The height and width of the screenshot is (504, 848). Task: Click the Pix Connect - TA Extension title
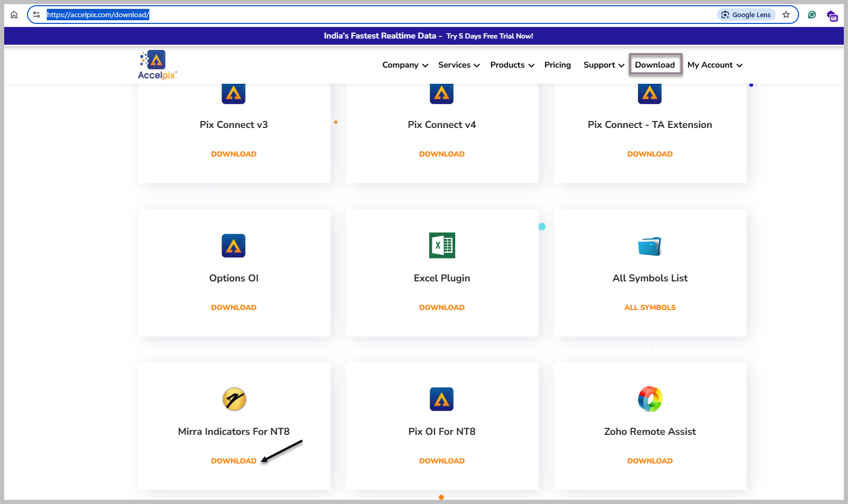click(x=650, y=125)
